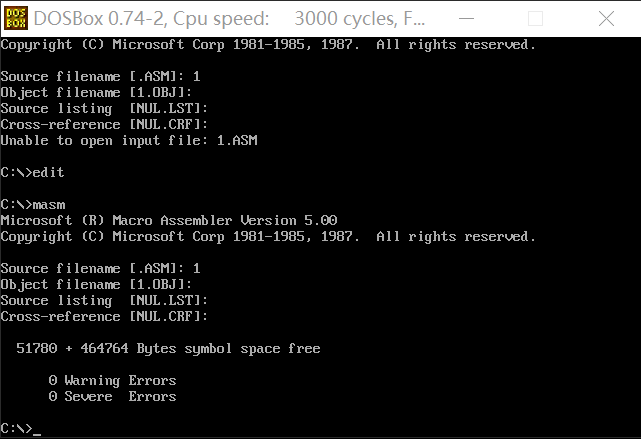Click the last "Object filename [1.OBJ]:" line
The width and height of the screenshot is (641, 439).
pyautogui.click(x=96, y=284)
